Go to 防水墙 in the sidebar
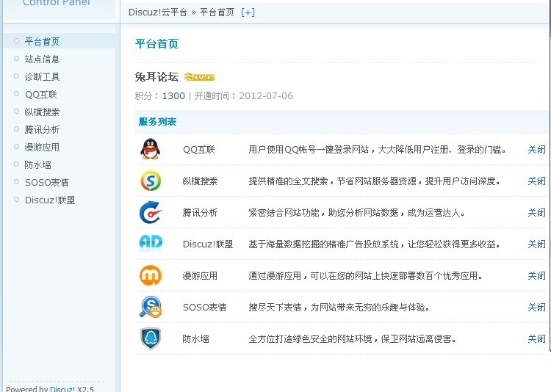The width and height of the screenshot is (551, 392). click(38, 164)
